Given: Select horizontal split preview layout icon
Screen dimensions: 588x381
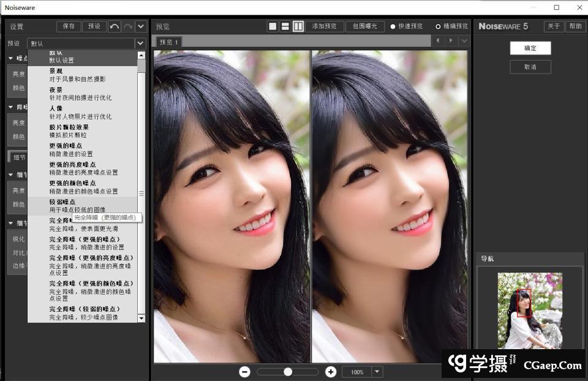Looking at the screenshot, I should click(285, 26).
